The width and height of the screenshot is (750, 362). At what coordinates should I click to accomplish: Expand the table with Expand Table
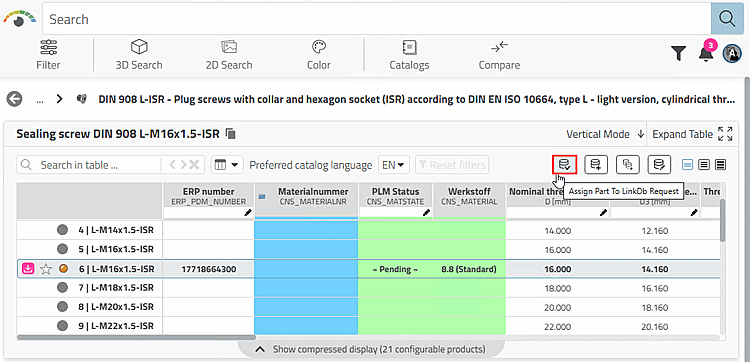(x=692, y=134)
